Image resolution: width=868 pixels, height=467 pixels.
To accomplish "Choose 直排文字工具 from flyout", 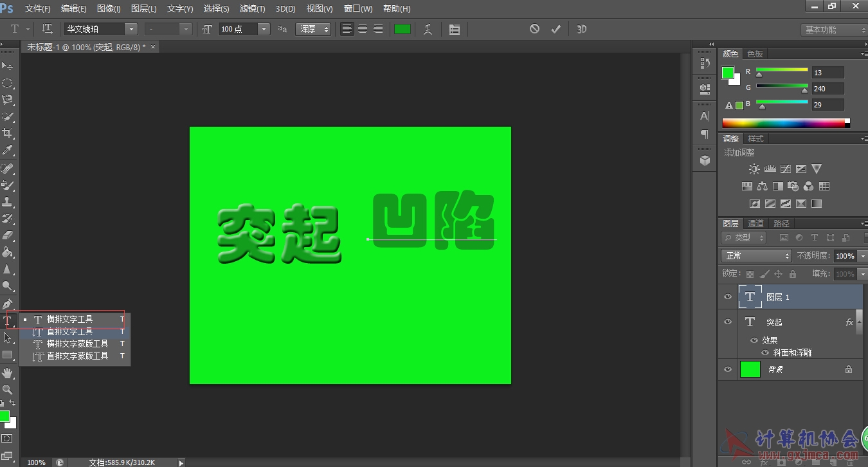I will click(75, 331).
